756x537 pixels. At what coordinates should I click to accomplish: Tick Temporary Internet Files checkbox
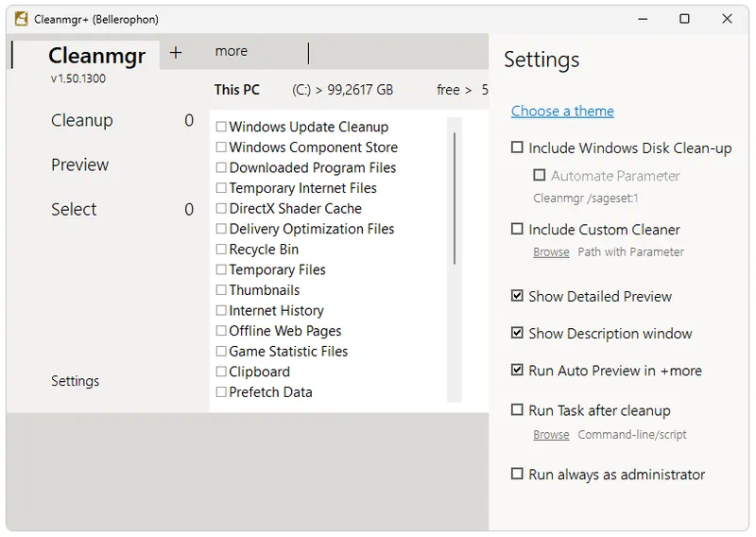pos(221,188)
